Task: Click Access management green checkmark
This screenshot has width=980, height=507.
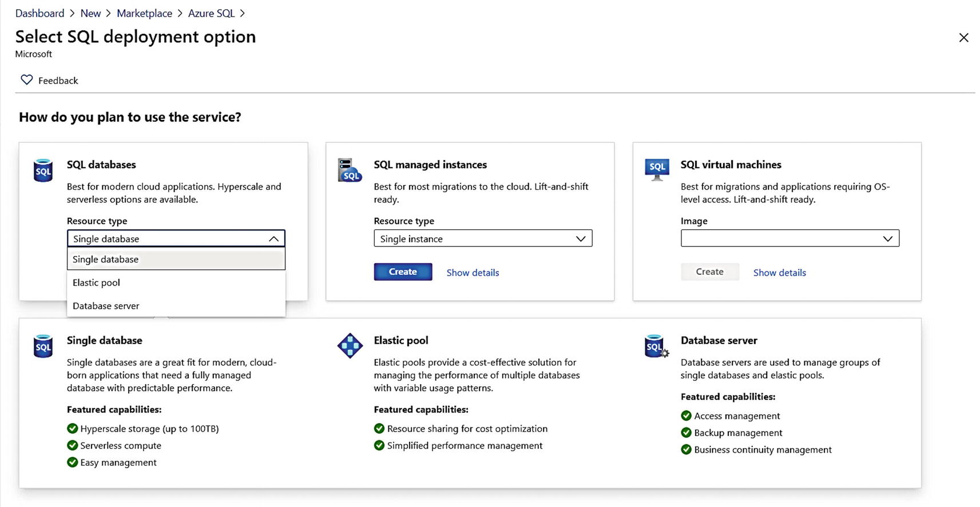Action: pyautogui.click(x=686, y=416)
